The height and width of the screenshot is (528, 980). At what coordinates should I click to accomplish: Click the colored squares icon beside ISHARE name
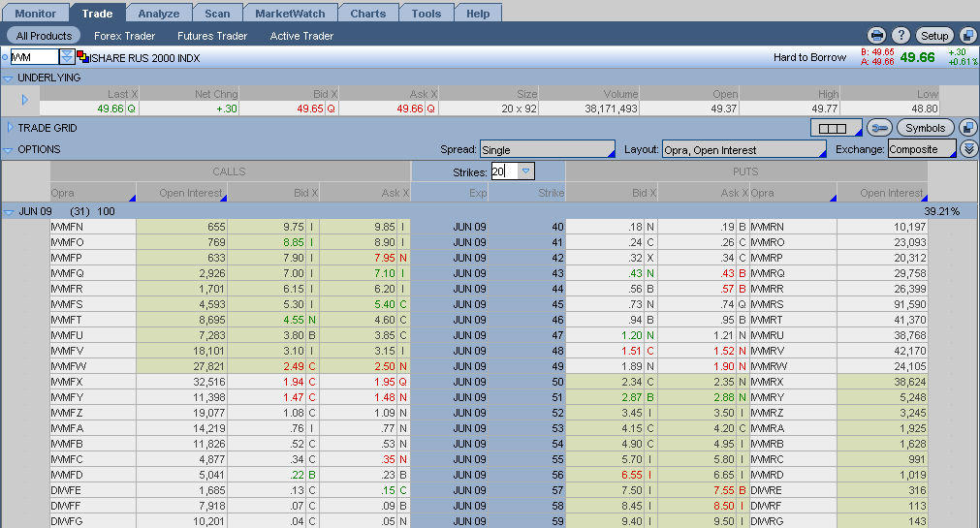[x=82, y=57]
